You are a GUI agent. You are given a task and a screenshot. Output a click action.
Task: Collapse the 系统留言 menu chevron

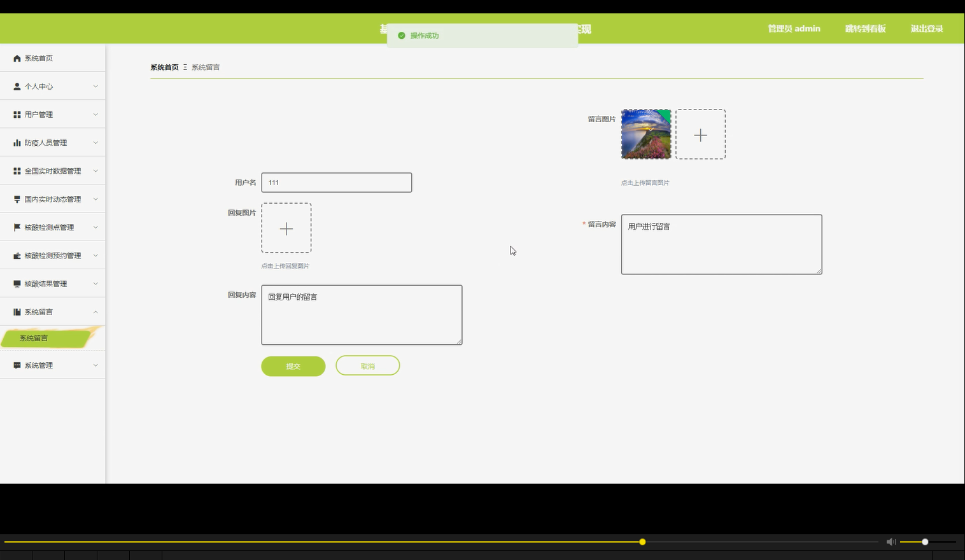[95, 312]
